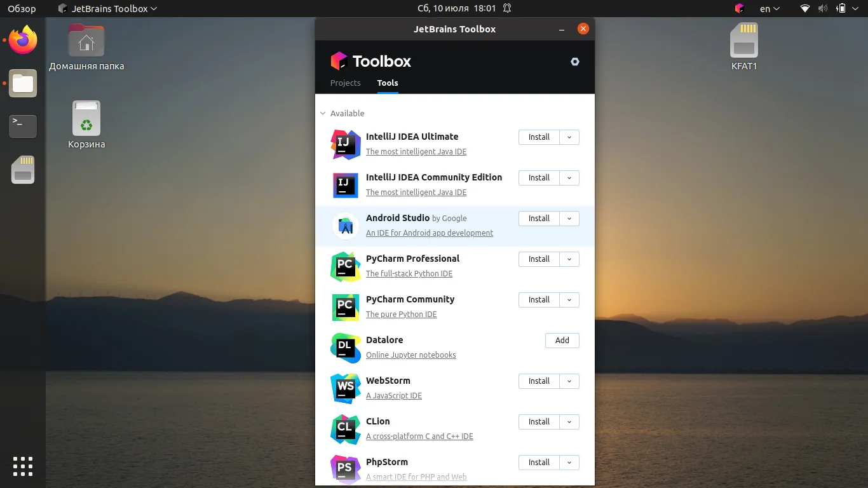Open 'The full-stack Python IDE' link
This screenshot has height=488, width=868.
pyautogui.click(x=409, y=274)
